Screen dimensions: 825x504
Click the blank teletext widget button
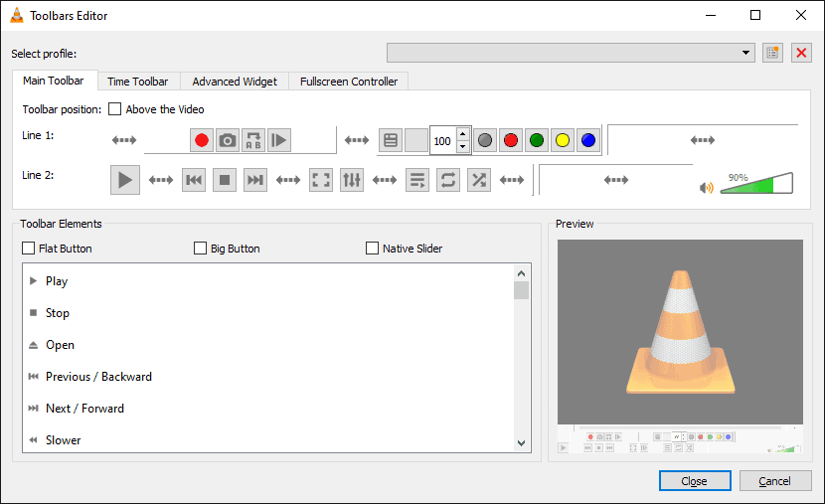[416, 140]
